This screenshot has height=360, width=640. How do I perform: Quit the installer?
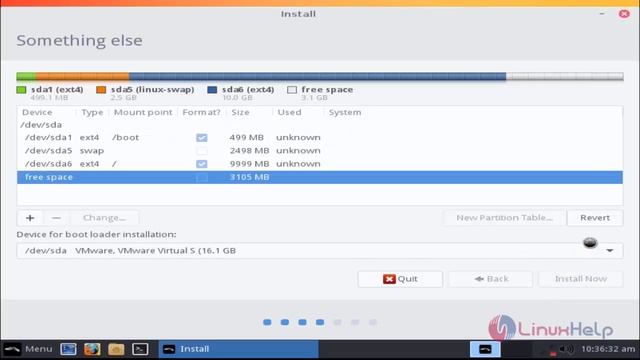point(400,279)
